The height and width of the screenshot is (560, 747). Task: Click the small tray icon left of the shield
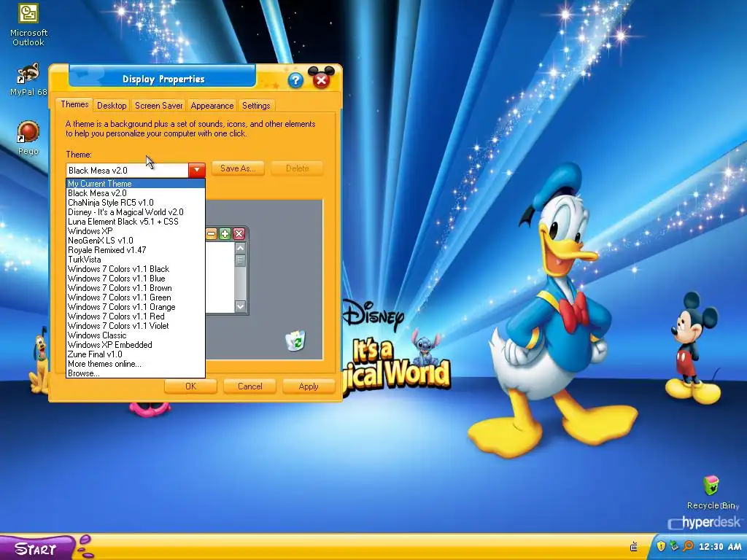coord(634,547)
